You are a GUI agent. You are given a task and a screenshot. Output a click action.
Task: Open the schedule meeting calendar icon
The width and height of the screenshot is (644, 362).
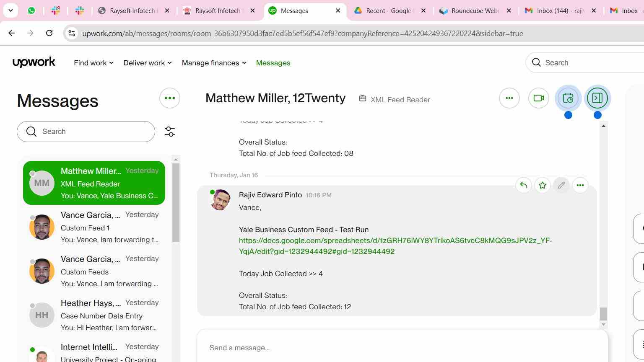[x=568, y=98]
